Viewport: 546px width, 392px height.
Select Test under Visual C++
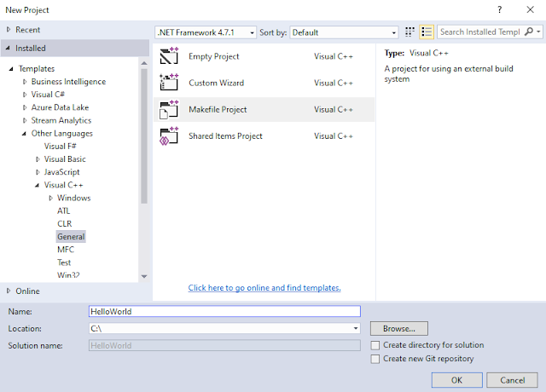64,262
